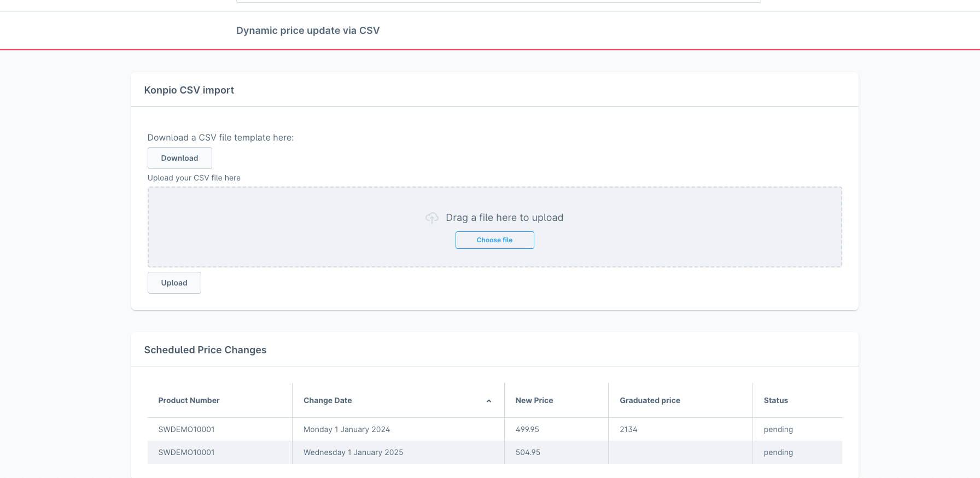Download the CSV file template
Screen dimensions: 980x478
tap(179, 158)
